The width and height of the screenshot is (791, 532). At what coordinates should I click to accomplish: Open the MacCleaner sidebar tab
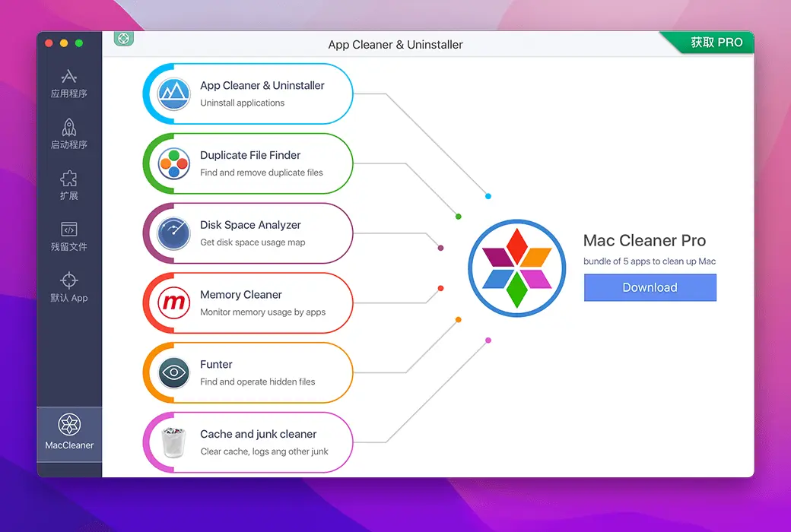click(69, 434)
